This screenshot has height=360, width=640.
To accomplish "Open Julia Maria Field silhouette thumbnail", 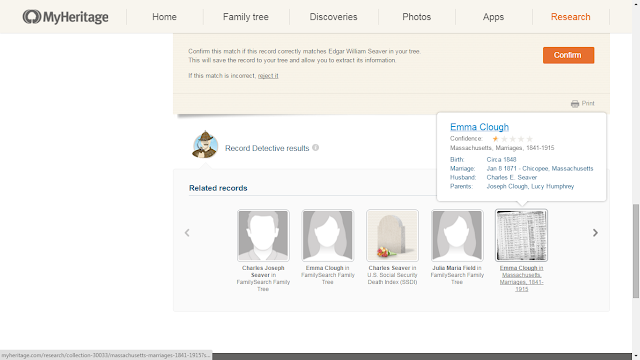I will tap(457, 236).
